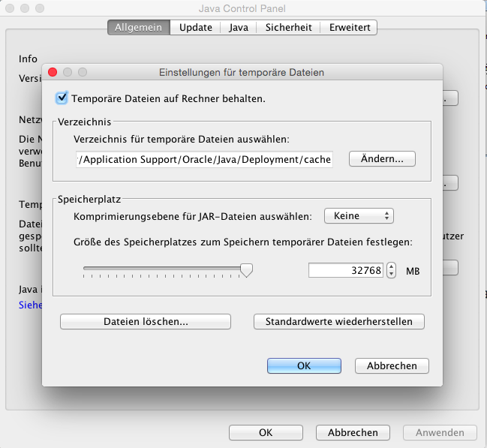The height and width of the screenshot is (448, 487).
Task: Decrease storage size with stepper down arrow
Action: (x=392, y=275)
